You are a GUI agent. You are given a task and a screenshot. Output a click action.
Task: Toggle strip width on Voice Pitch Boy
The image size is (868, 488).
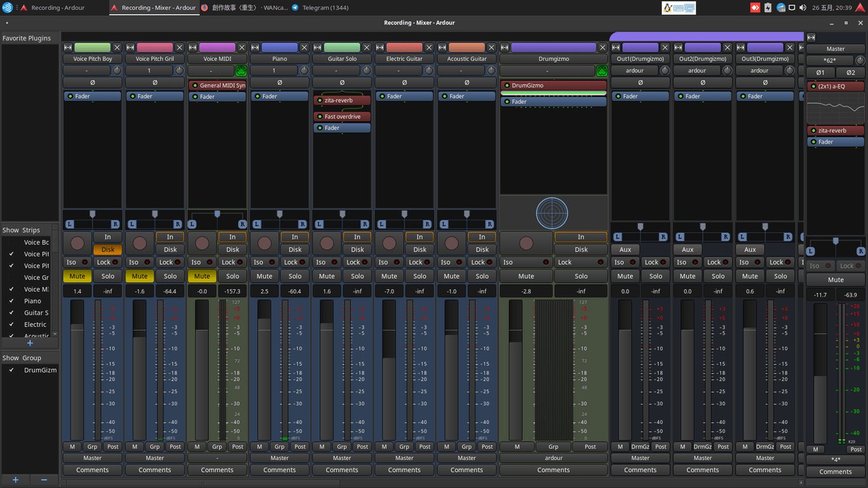point(68,47)
